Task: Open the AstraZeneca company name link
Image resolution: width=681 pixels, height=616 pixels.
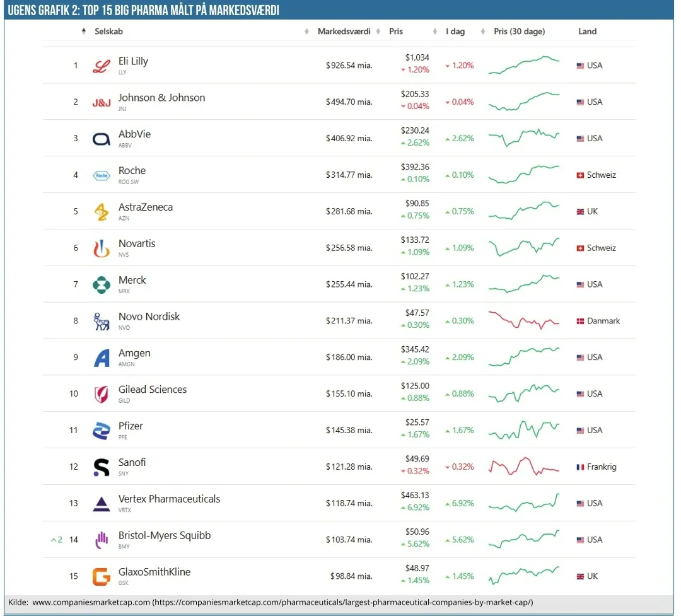Action: [145, 207]
